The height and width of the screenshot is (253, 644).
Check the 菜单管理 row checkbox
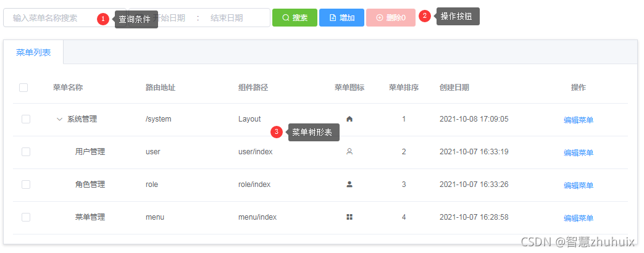[x=26, y=217]
